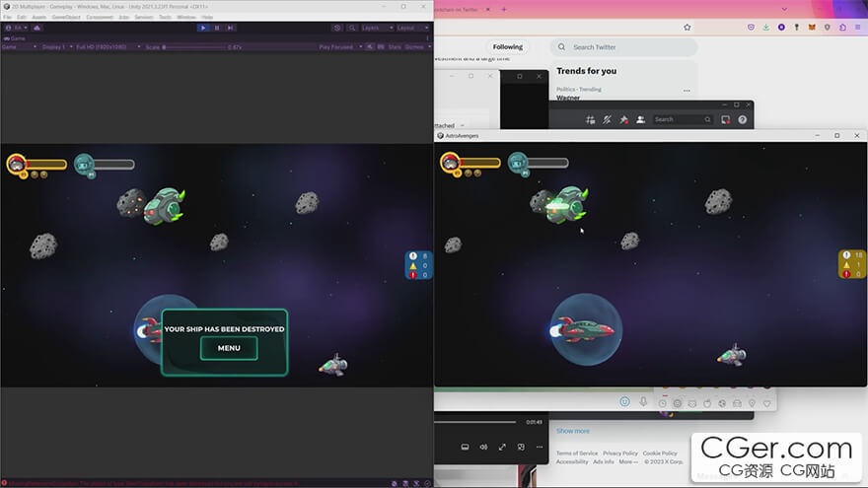Click the Step frame button in Unity
Viewport: 868px width, 488px height.
(x=230, y=28)
